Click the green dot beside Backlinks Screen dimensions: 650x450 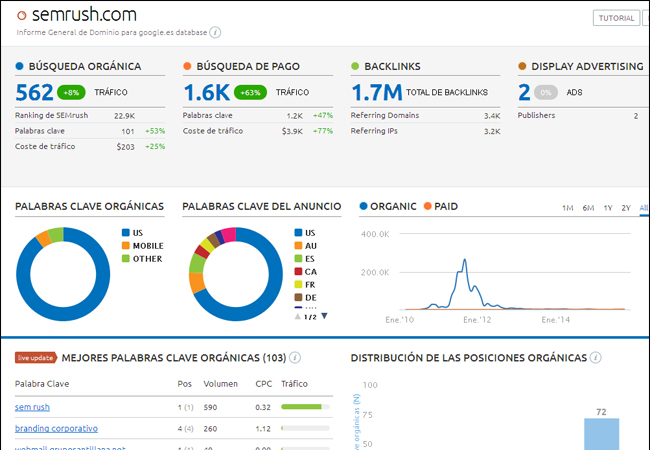click(x=355, y=66)
